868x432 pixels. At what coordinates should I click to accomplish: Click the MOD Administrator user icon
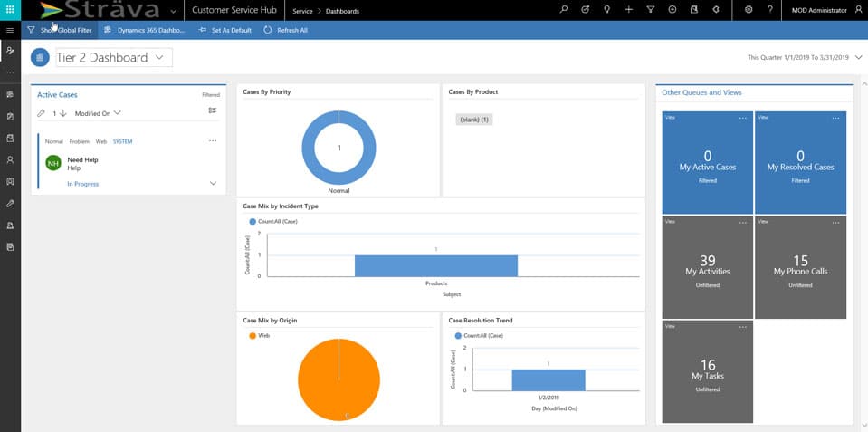pyautogui.click(x=858, y=10)
